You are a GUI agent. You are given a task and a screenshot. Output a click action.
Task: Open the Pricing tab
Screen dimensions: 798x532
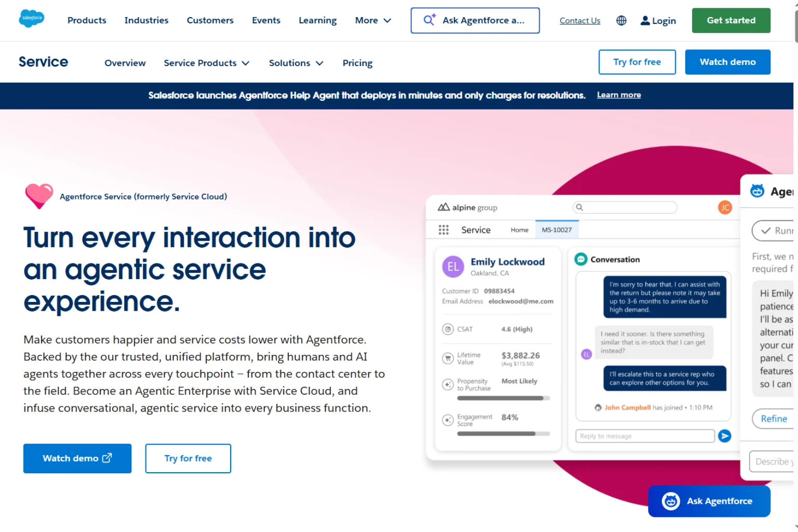(357, 63)
